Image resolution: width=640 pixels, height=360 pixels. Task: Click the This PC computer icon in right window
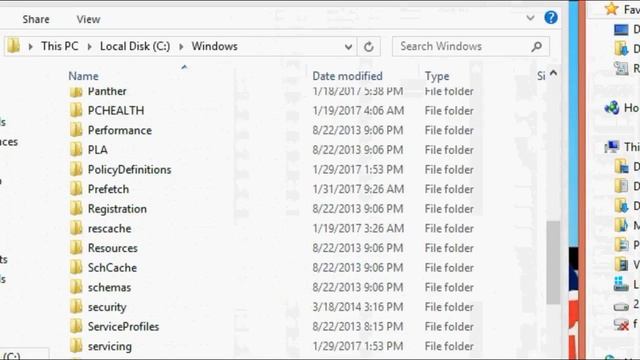tap(612, 147)
